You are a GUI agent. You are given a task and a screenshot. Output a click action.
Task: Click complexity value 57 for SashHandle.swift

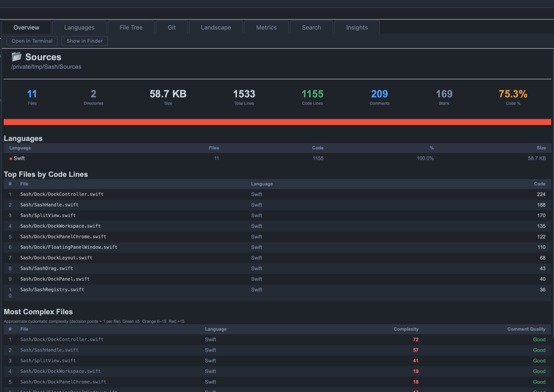pyautogui.click(x=416, y=350)
